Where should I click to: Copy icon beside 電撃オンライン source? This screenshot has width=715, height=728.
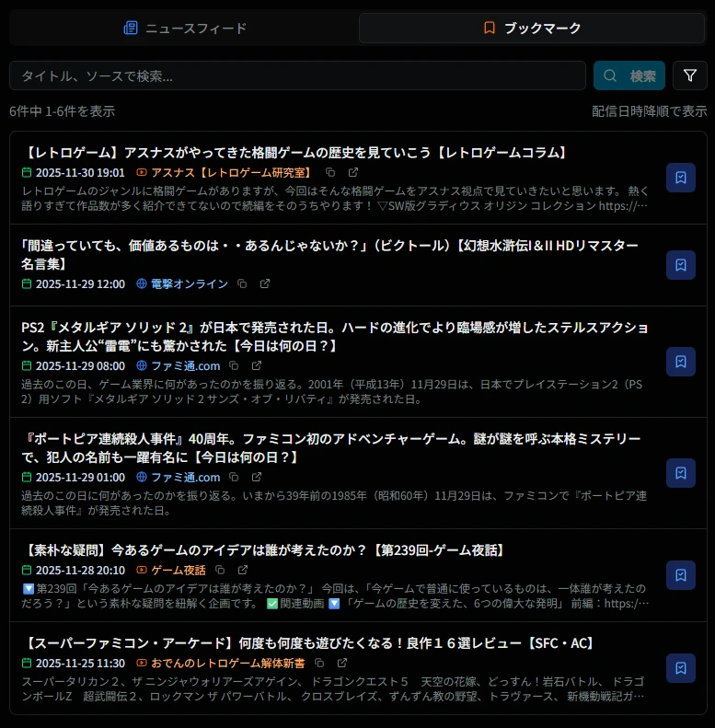tap(242, 283)
